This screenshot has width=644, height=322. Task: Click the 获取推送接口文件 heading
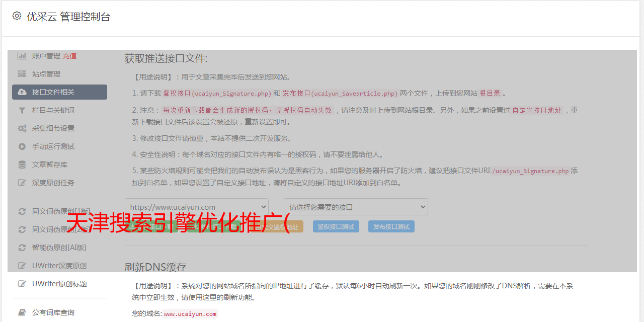[166, 58]
